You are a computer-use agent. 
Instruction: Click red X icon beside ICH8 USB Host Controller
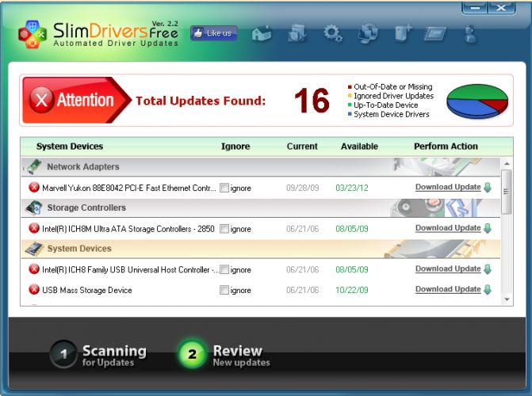tap(34, 269)
